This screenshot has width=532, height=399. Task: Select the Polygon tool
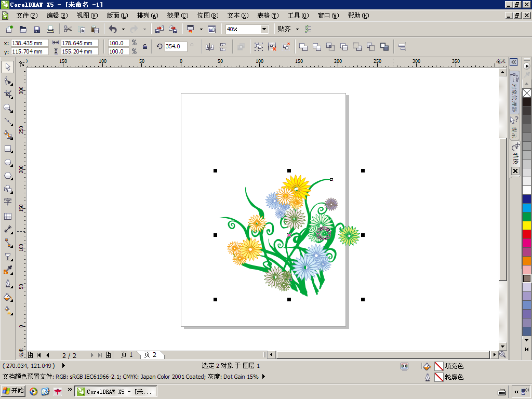pyautogui.click(x=8, y=176)
